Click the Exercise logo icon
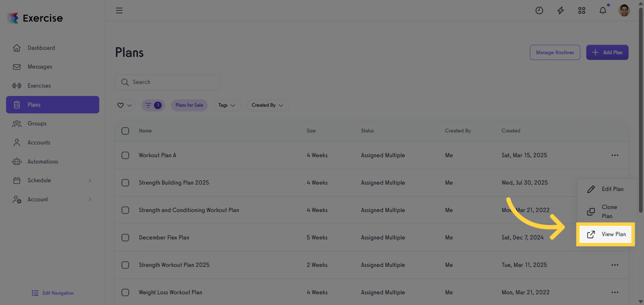The height and width of the screenshot is (305, 644). [x=13, y=18]
